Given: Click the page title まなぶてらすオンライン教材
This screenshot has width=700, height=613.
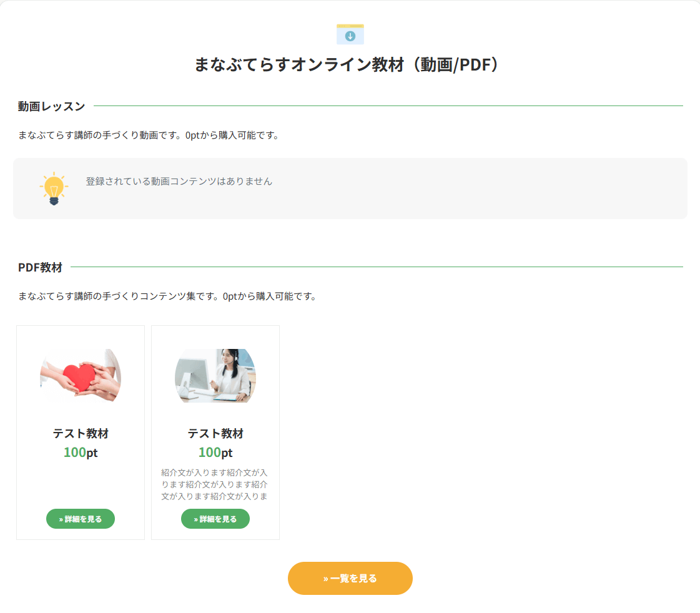Looking at the screenshot, I should pyautogui.click(x=350, y=63).
